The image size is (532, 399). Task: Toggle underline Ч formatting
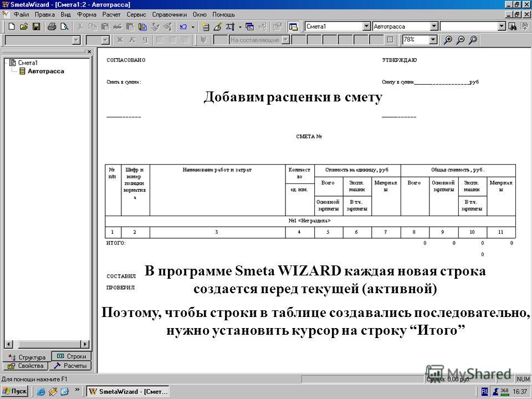pyautogui.click(x=145, y=40)
